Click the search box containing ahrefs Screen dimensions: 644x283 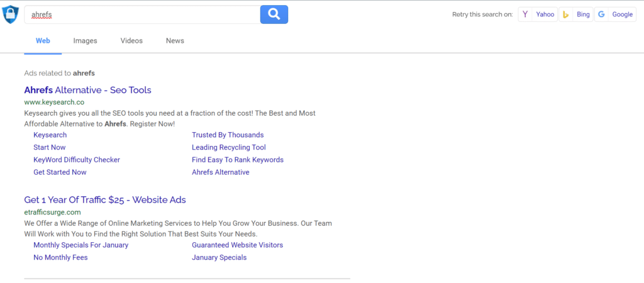coord(142,14)
